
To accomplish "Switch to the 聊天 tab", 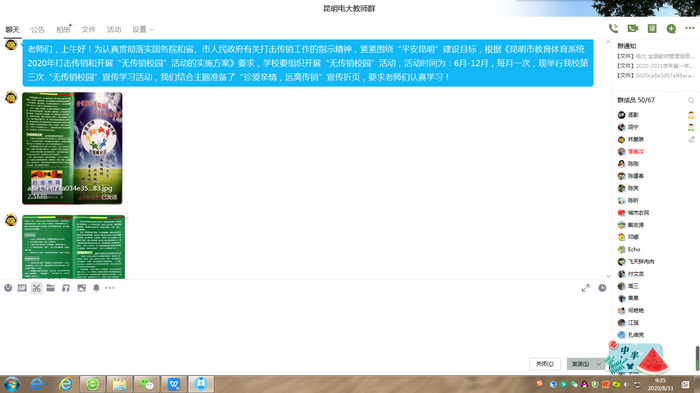I will coord(12,29).
